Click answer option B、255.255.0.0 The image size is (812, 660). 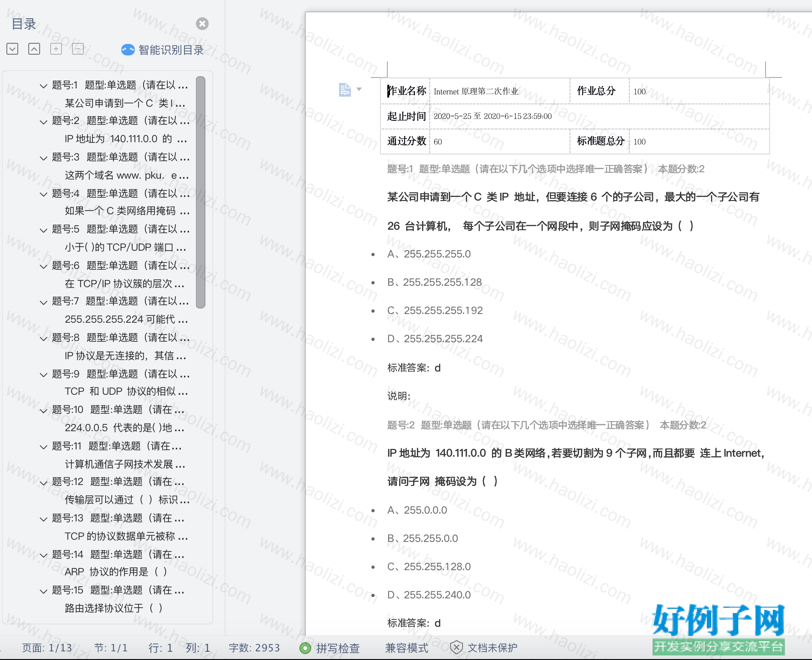(x=422, y=539)
